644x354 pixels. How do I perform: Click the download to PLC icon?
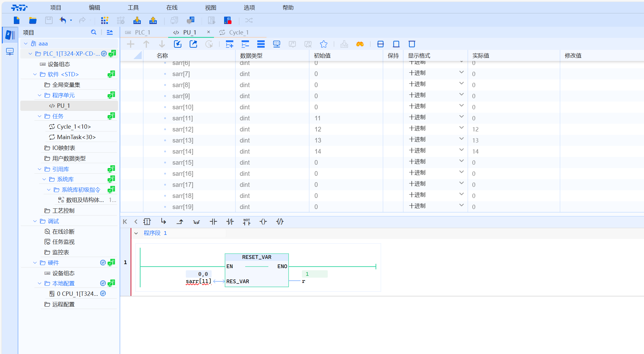(137, 21)
